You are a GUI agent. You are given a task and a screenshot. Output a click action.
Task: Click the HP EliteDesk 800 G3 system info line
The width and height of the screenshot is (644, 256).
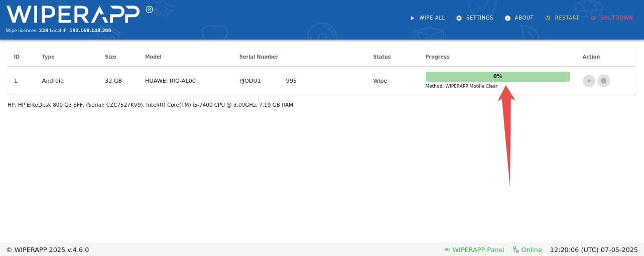pyautogui.click(x=150, y=105)
